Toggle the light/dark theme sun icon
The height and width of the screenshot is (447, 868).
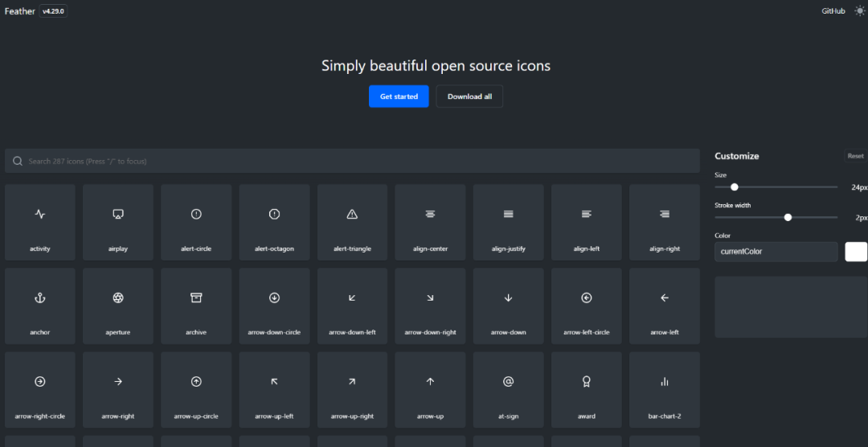coord(859,10)
